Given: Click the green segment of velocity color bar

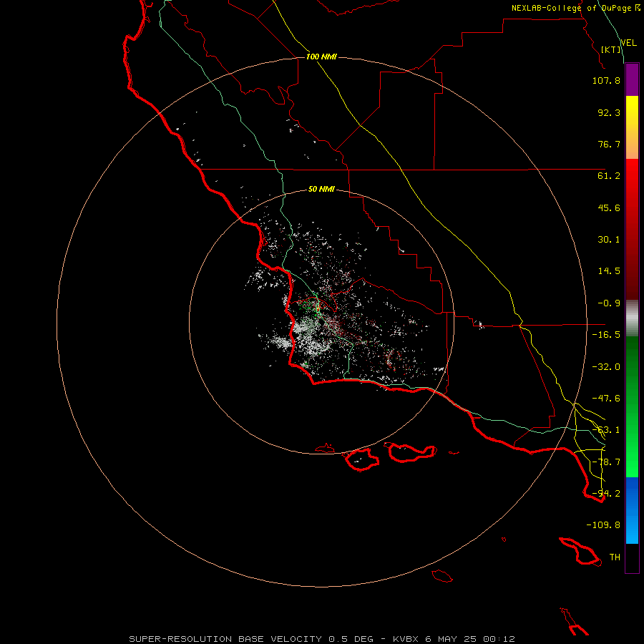Looking at the screenshot, I should 632,406.
